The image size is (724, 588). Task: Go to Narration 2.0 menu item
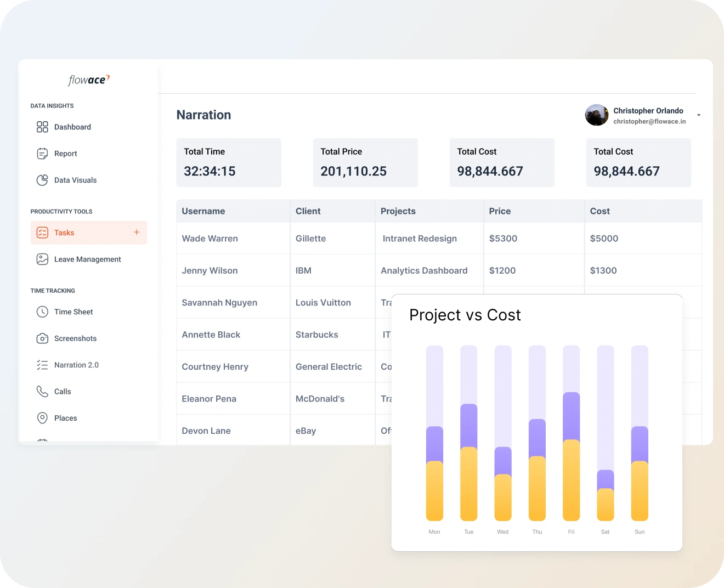click(76, 365)
